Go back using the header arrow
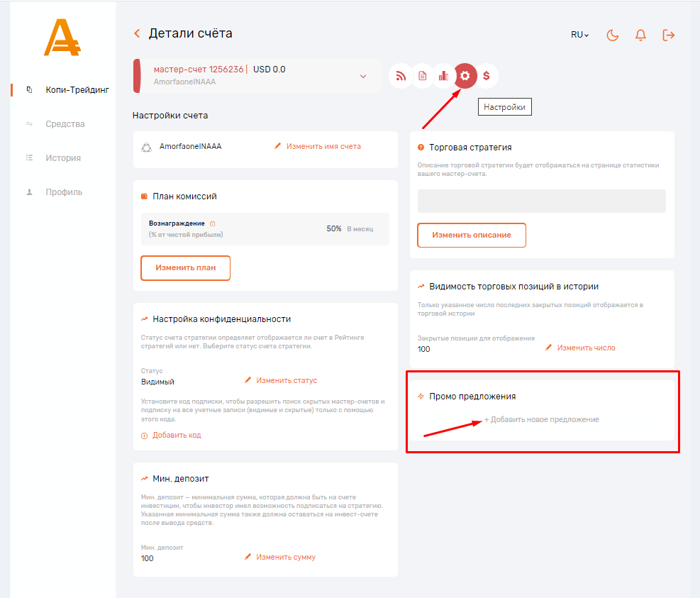 [137, 33]
